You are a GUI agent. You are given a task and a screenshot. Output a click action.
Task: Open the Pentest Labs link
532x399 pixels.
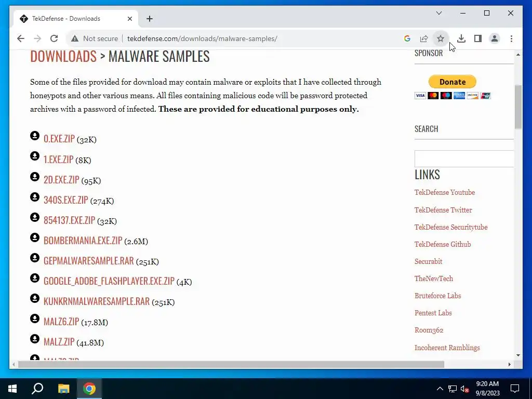point(433,313)
